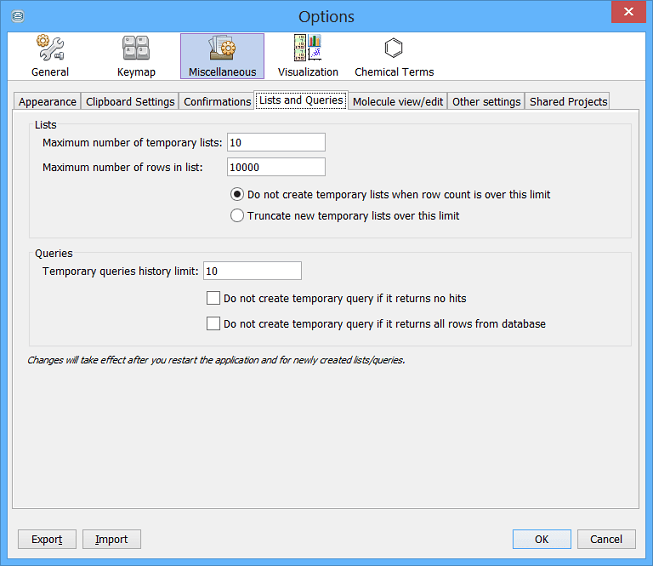The height and width of the screenshot is (566, 653).
Task: Check 'returns all rows from database' option
Action: click(213, 324)
